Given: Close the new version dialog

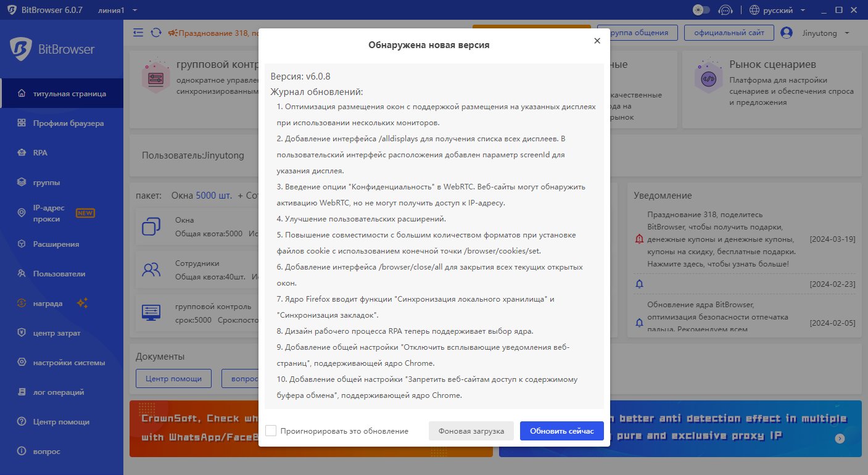Looking at the screenshot, I should click(597, 41).
